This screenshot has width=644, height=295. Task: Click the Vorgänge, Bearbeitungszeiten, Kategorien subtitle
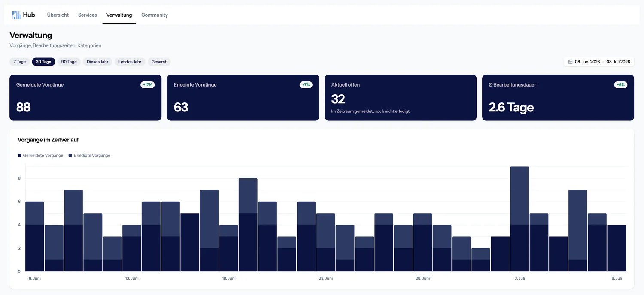click(x=55, y=45)
